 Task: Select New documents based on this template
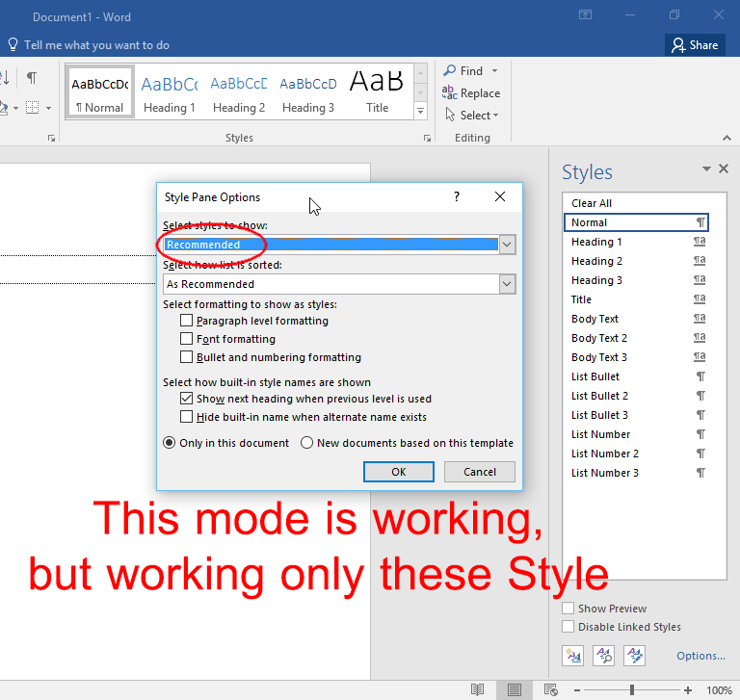pos(306,443)
